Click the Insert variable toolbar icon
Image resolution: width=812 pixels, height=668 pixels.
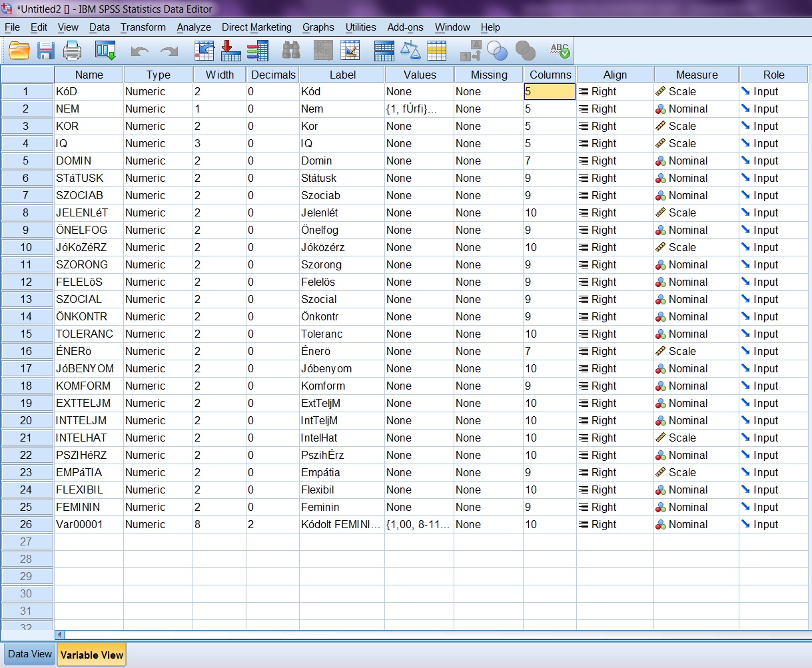pos(350,51)
